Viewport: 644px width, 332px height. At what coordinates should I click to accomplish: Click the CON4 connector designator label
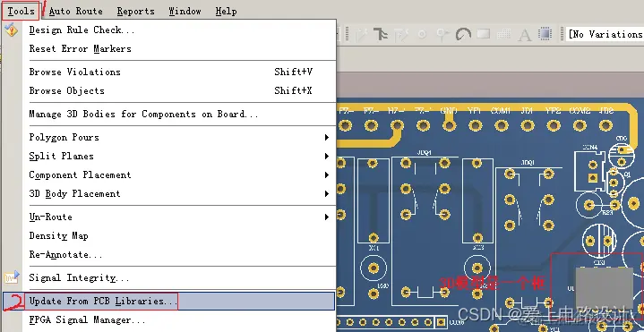(x=589, y=147)
